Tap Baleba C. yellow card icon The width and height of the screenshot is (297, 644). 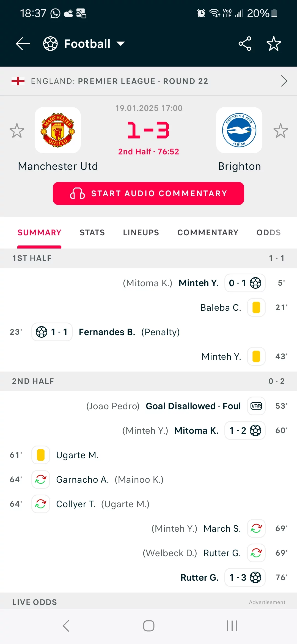256,307
